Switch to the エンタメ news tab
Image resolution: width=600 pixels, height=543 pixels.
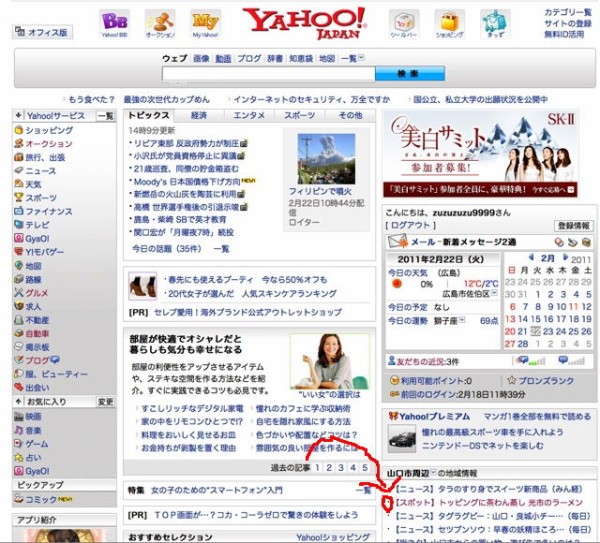coord(249,115)
